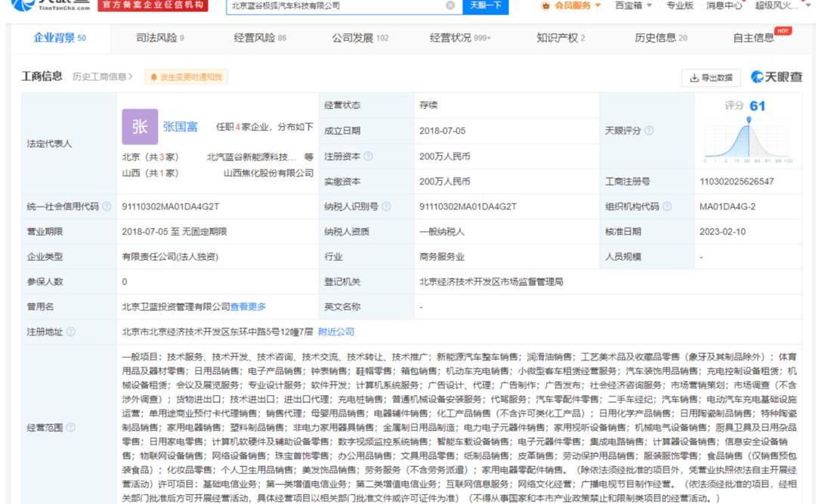Click the 天眼一下 search button

[x=486, y=6]
